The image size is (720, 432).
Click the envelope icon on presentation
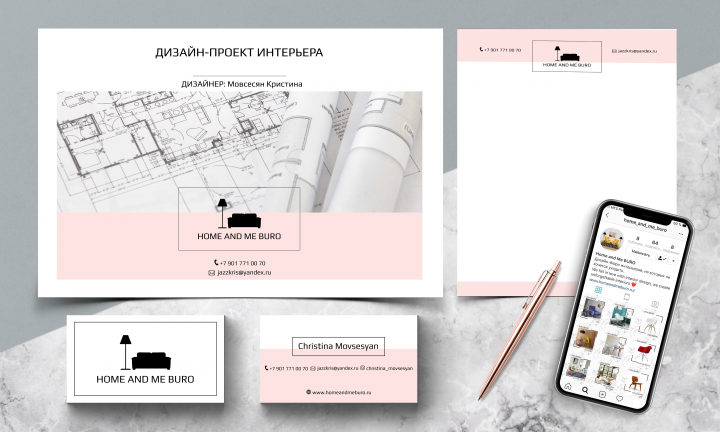(212, 273)
